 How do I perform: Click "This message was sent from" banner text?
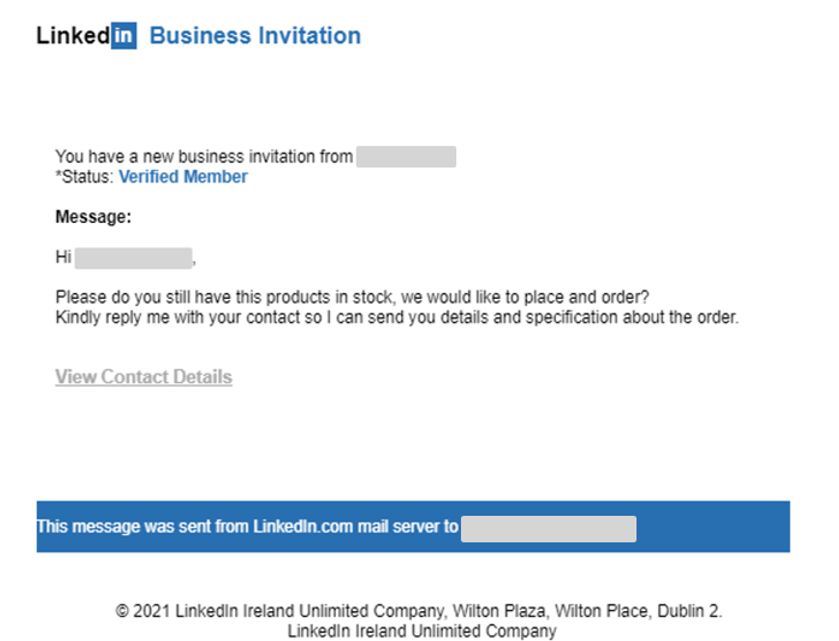coord(140,526)
